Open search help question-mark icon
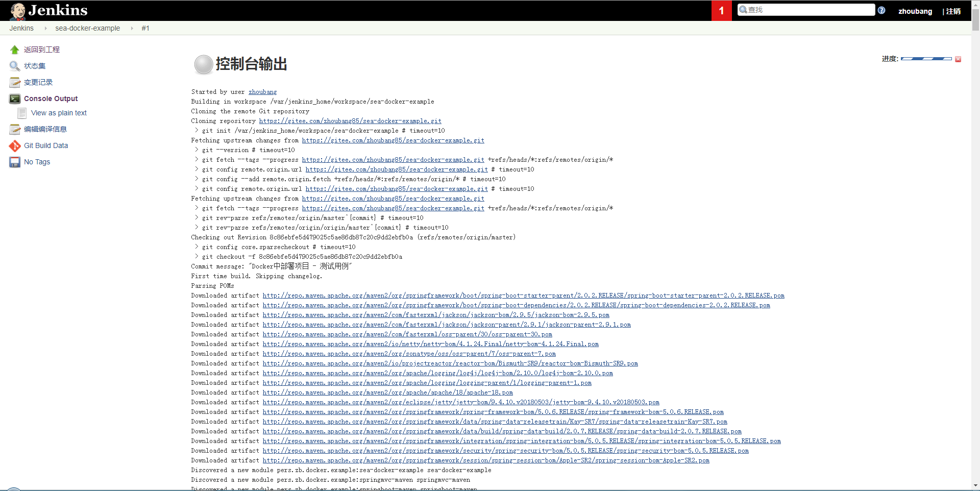 (x=881, y=10)
